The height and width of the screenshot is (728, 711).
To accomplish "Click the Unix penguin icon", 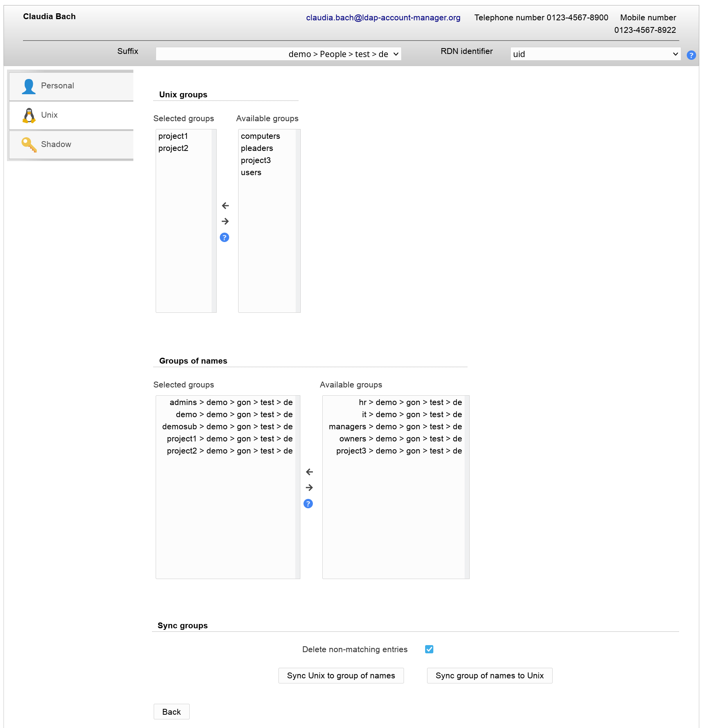I will point(29,115).
